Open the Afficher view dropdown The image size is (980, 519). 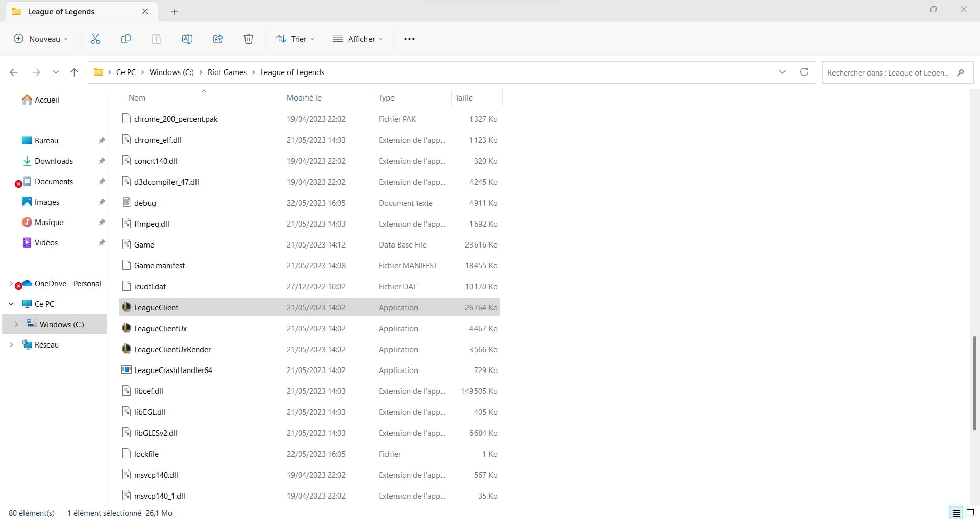(358, 39)
